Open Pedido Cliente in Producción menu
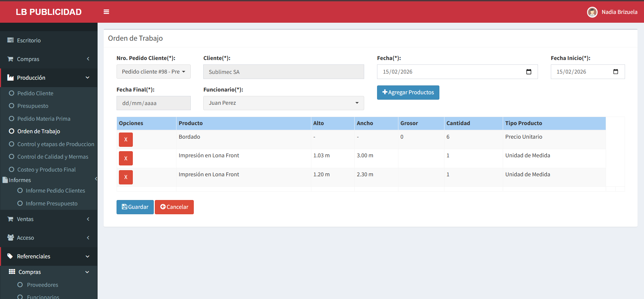 point(35,93)
